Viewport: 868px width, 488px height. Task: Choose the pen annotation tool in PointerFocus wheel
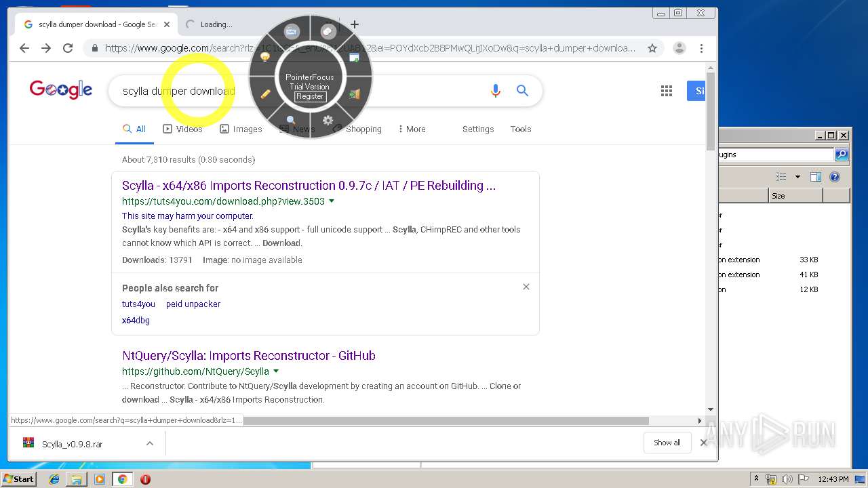pyautogui.click(x=265, y=94)
